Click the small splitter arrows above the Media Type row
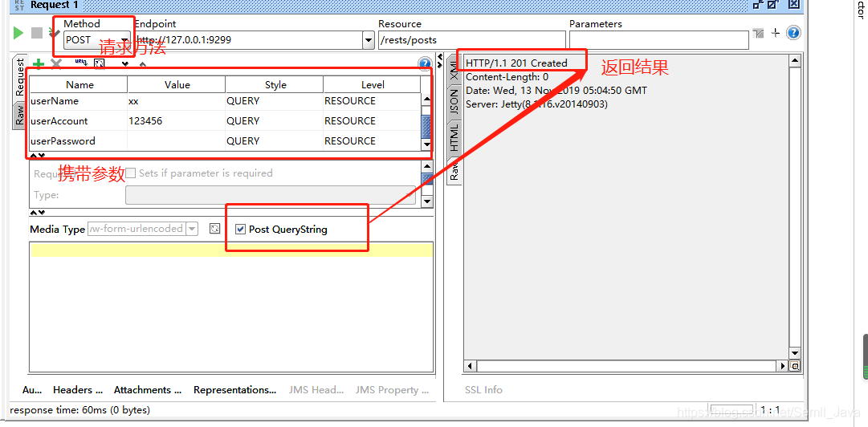The width and height of the screenshot is (868, 427). [37, 212]
